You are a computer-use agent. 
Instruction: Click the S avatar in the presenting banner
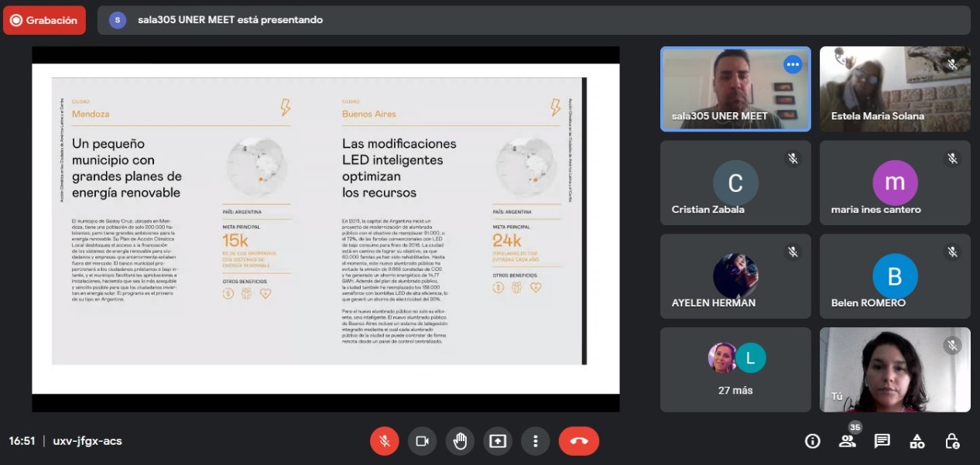118,20
